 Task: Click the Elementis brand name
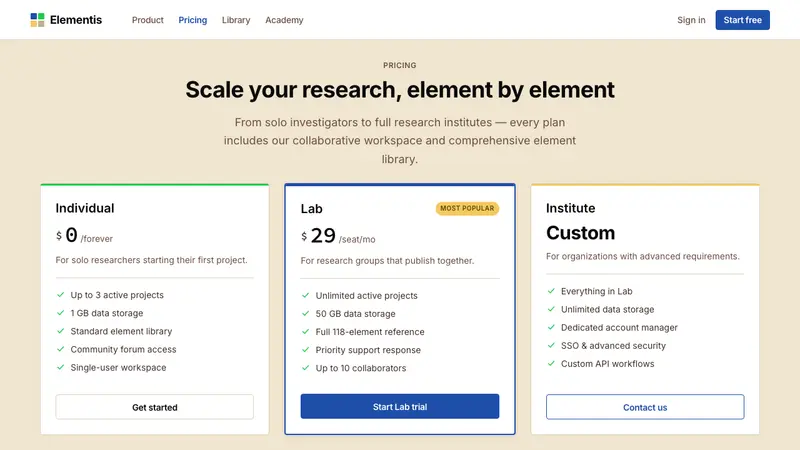coord(76,20)
